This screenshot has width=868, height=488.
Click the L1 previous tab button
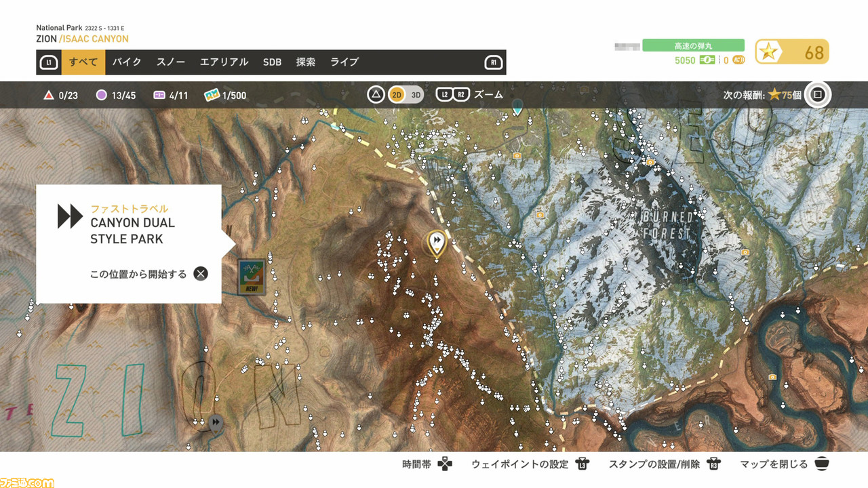click(48, 63)
